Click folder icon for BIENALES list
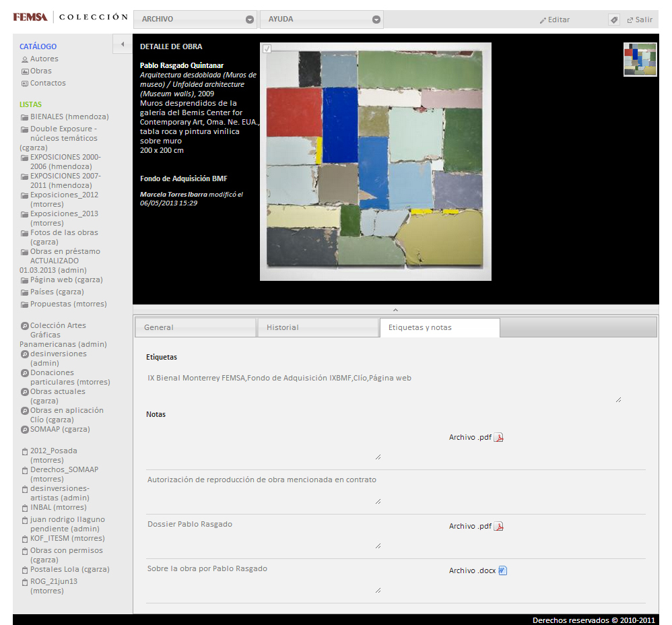The image size is (672, 625). pyautogui.click(x=25, y=117)
